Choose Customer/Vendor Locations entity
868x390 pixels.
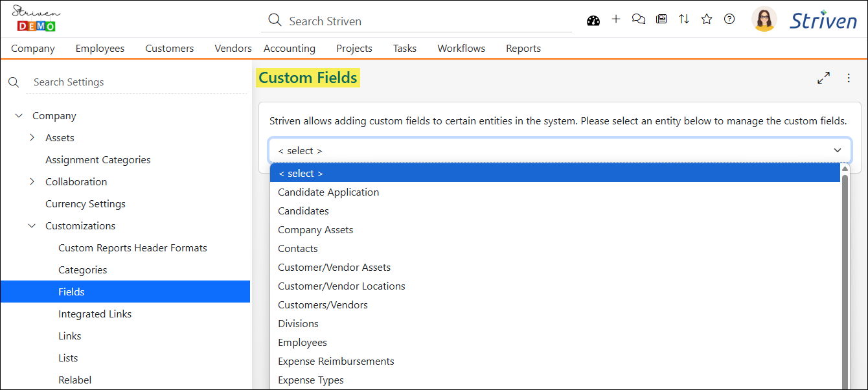click(x=555, y=286)
